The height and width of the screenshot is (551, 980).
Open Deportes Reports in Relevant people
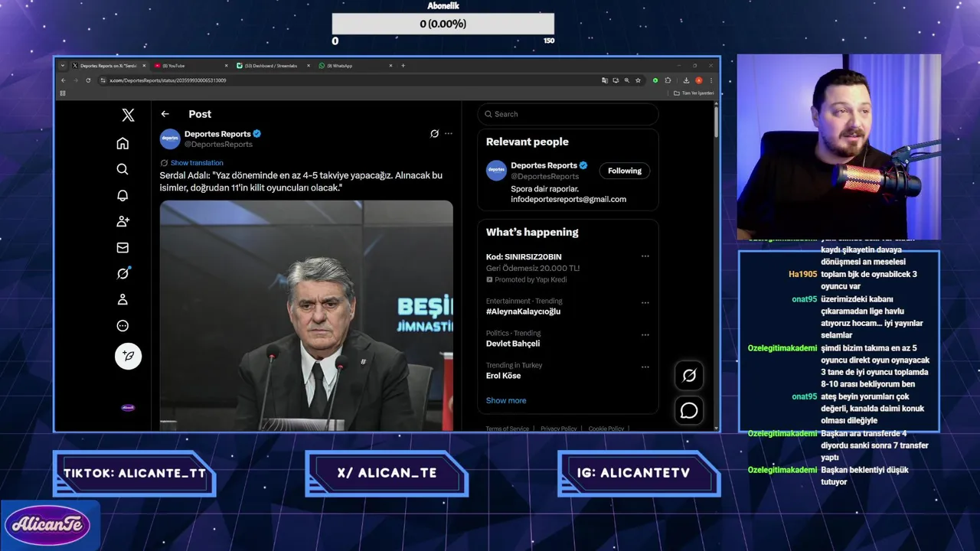point(544,165)
